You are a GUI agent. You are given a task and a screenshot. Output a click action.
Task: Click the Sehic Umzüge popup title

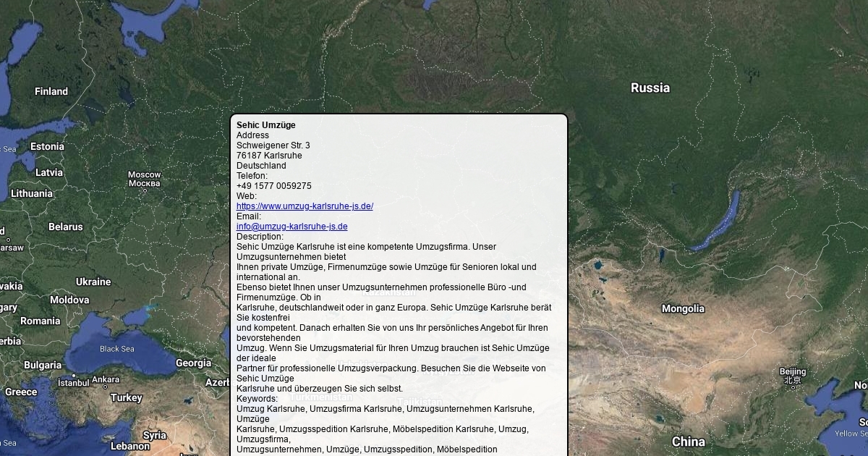point(265,125)
